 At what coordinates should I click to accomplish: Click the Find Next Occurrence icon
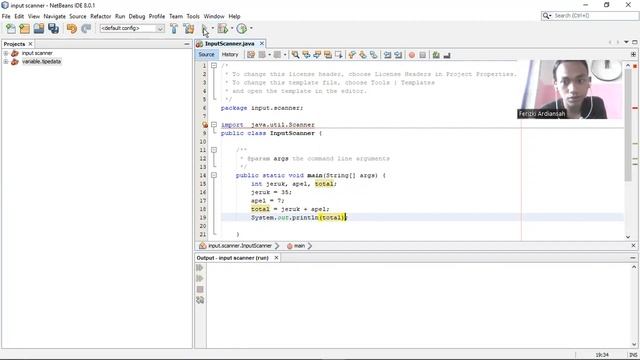click(x=317, y=55)
